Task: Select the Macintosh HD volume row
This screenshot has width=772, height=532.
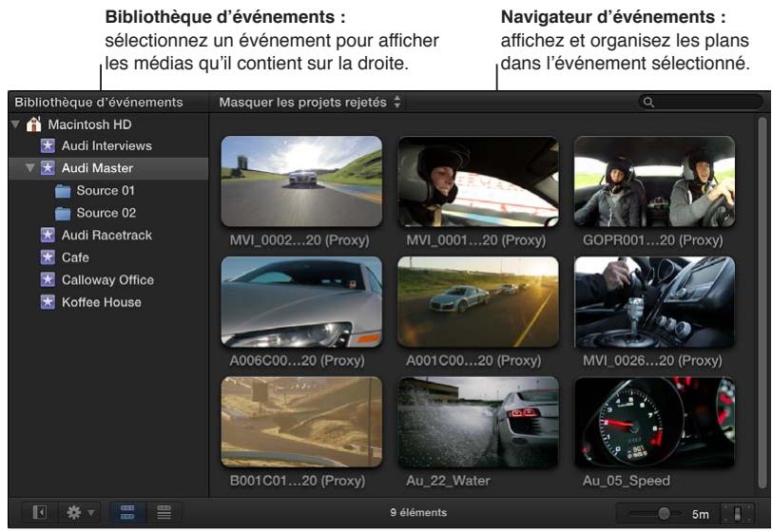Action: (x=108, y=124)
